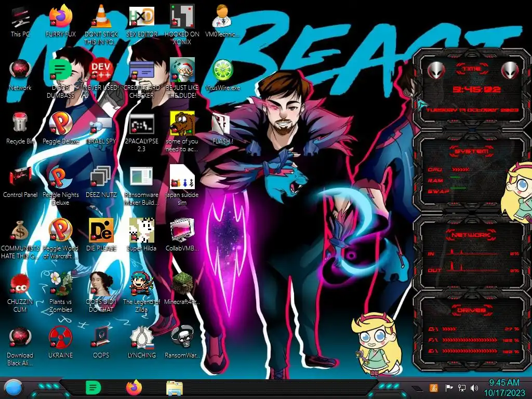Image resolution: width=532 pixels, height=399 pixels.
Task: Open the Minecraft4Fr grass block icon
Action: click(182, 283)
